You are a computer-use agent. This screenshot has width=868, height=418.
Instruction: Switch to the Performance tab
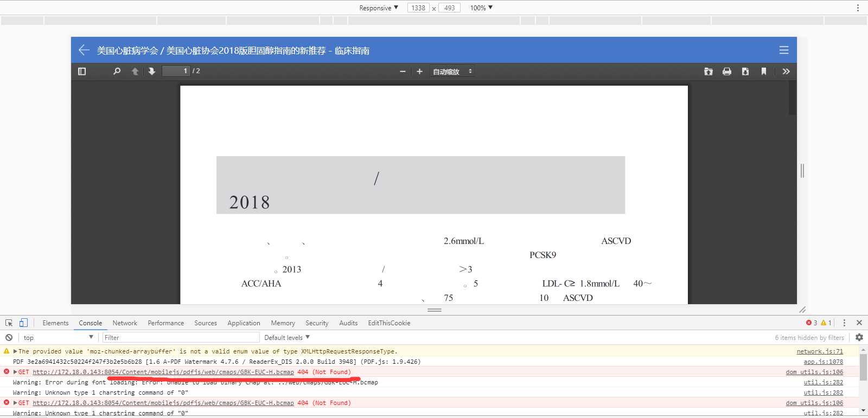165,323
